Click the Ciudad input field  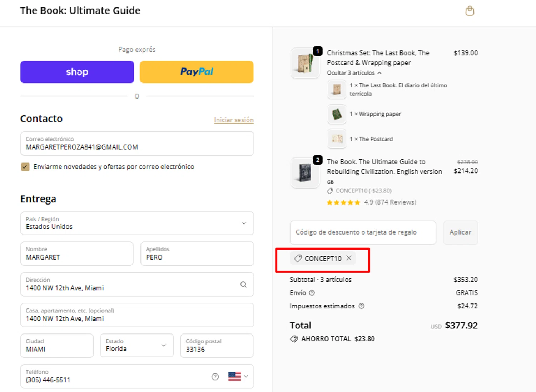57,346
